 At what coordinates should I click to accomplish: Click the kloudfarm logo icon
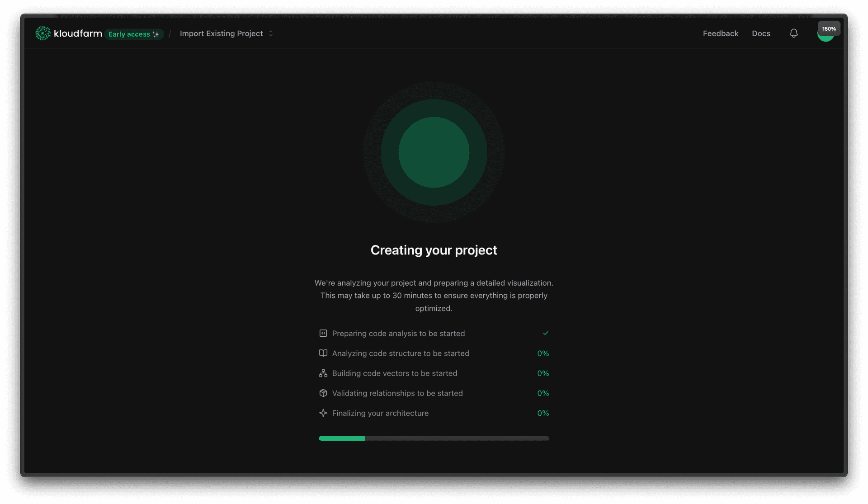click(42, 33)
